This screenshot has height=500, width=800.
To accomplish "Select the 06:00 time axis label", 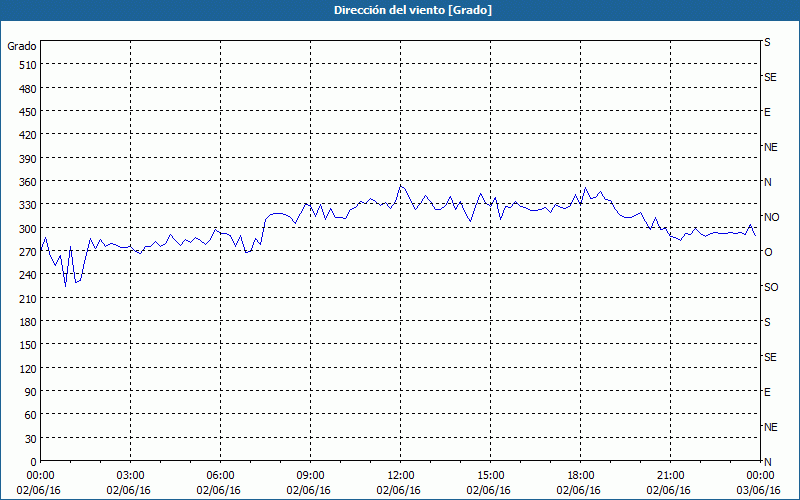I will [220, 476].
